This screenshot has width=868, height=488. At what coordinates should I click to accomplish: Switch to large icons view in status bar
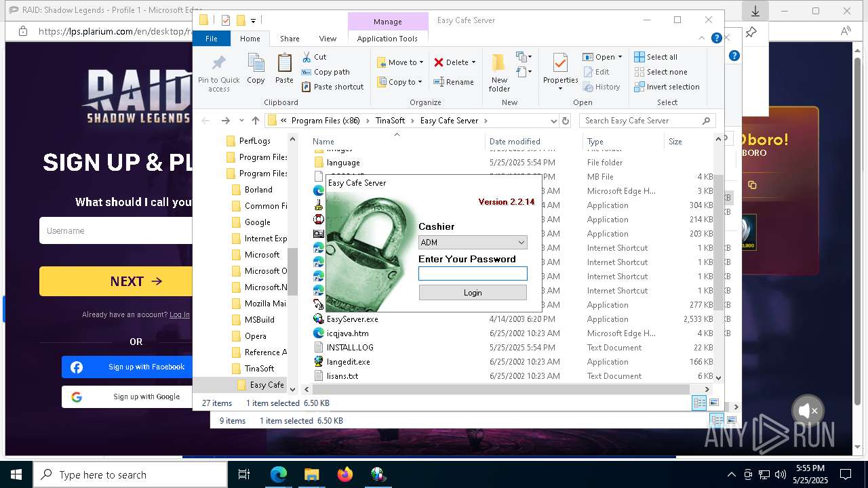tap(713, 403)
